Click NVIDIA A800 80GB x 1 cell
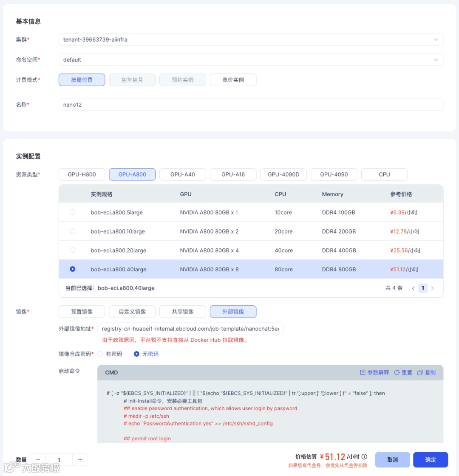This screenshot has height=476, width=459. 209,212
